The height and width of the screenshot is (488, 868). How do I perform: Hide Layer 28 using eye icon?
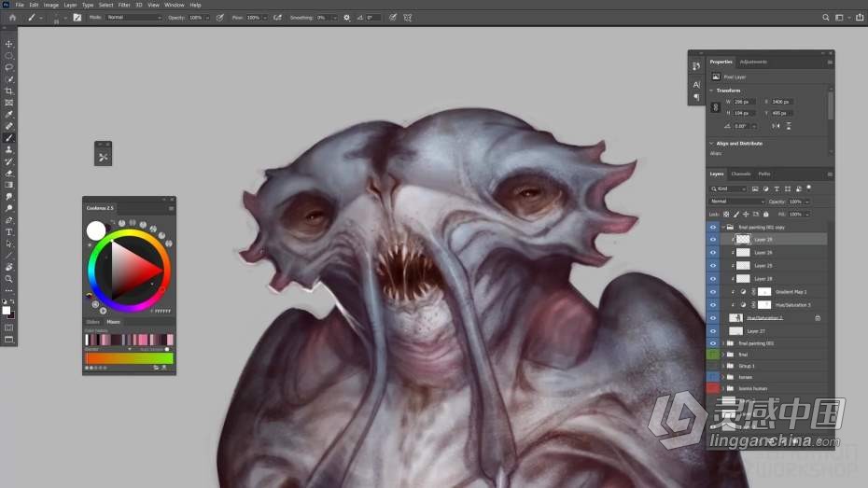(x=713, y=279)
